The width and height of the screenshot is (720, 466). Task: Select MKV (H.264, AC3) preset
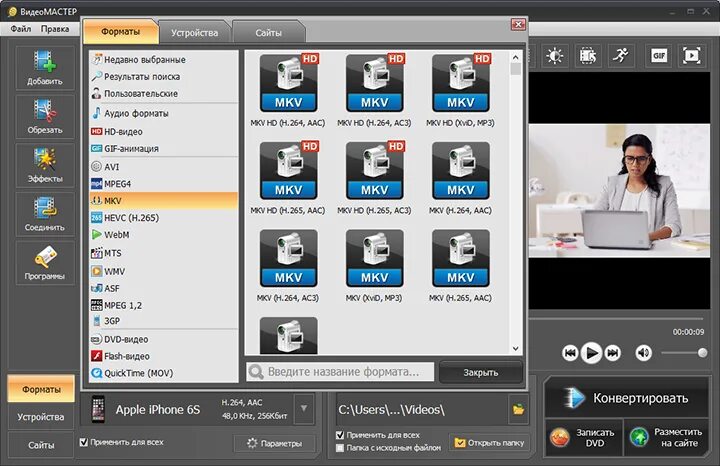coord(288,266)
